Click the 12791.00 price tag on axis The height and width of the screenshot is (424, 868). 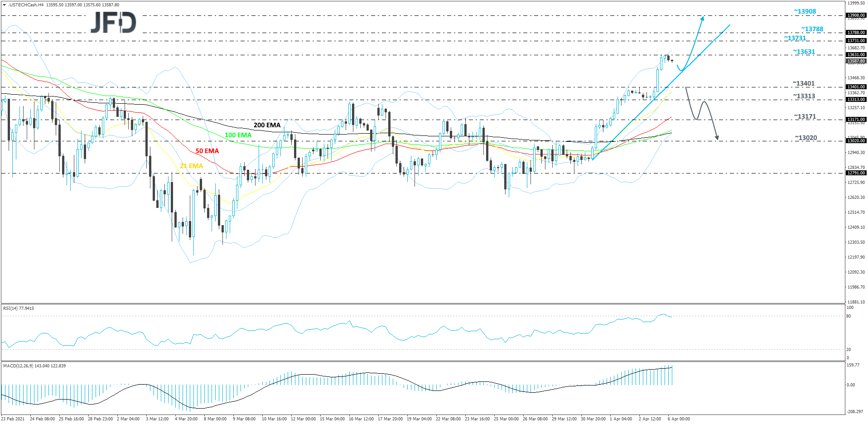point(856,173)
